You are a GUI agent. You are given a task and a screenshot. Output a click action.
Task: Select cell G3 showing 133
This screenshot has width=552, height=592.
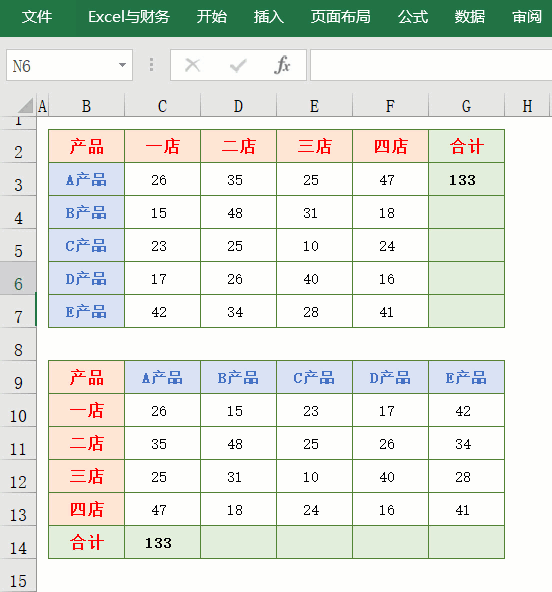466,180
